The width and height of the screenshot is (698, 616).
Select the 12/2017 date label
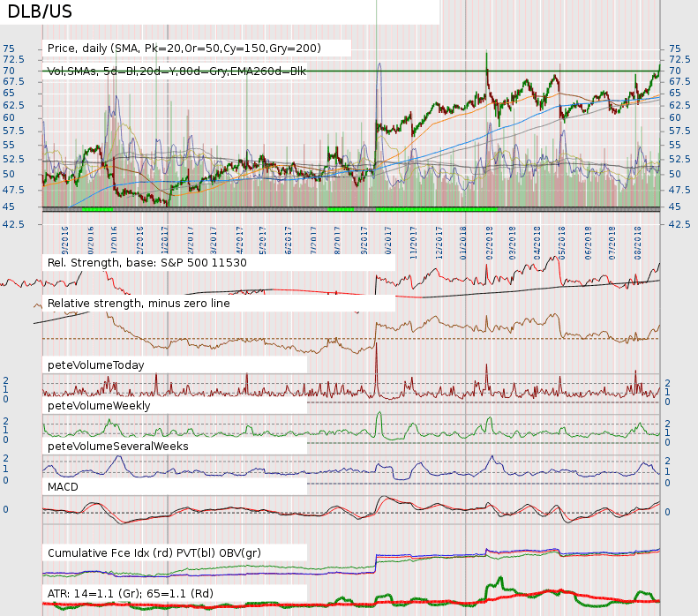(439, 243)
